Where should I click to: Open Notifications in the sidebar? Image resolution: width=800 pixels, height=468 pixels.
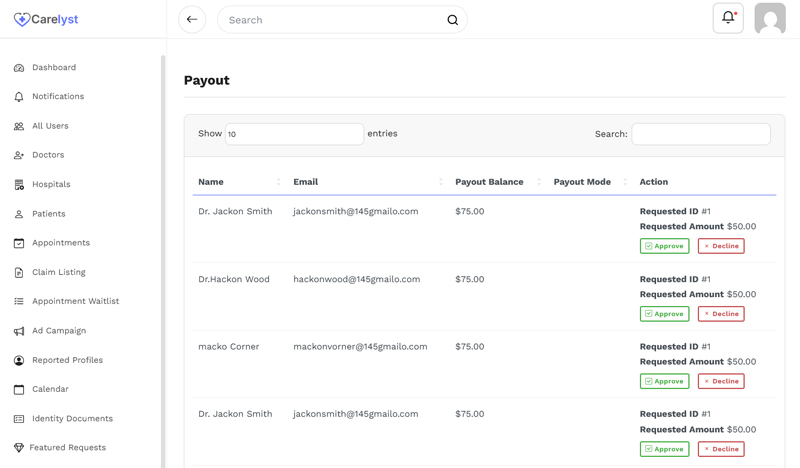58,96
